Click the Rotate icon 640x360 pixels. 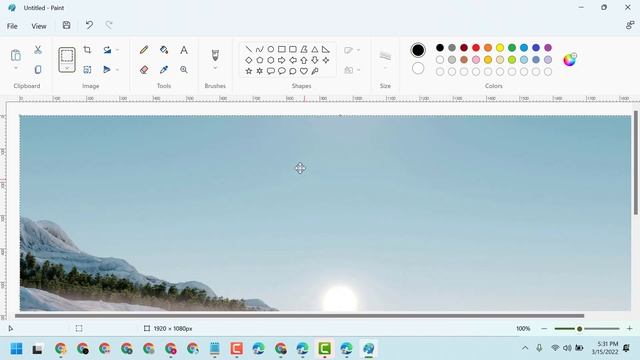coord(107,50)
